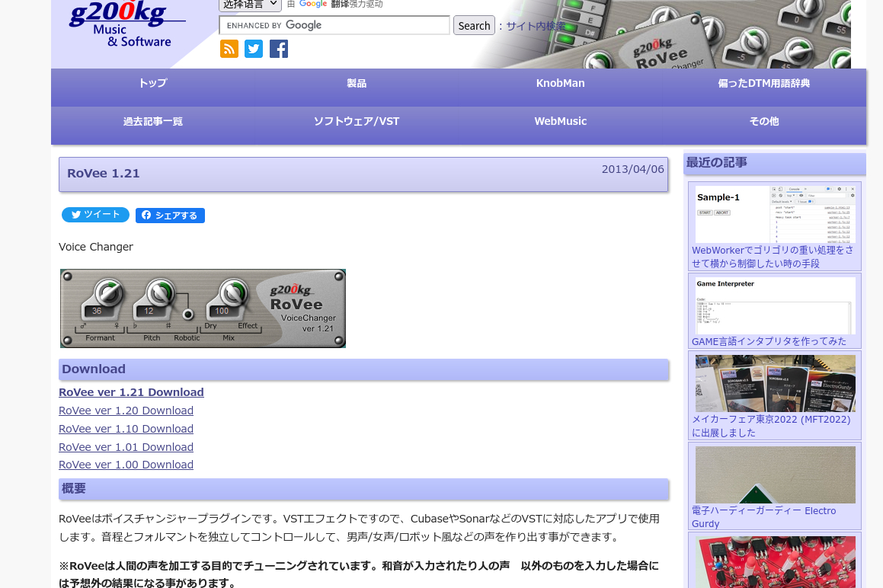Click the RoVee 1.21 page title

pos(103,174)
